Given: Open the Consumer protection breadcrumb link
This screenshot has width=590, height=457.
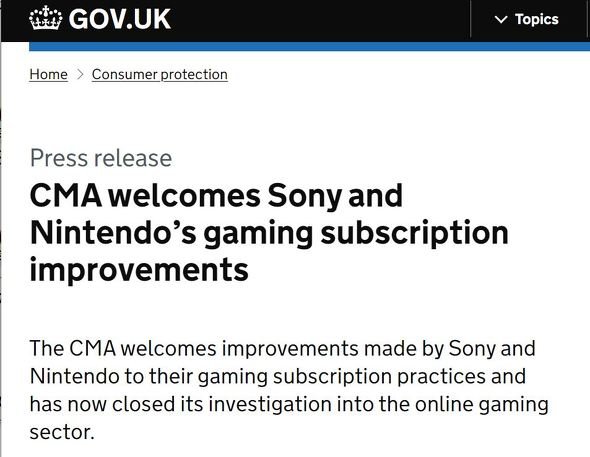Looking at the screenshot, I should coord(160,74).
